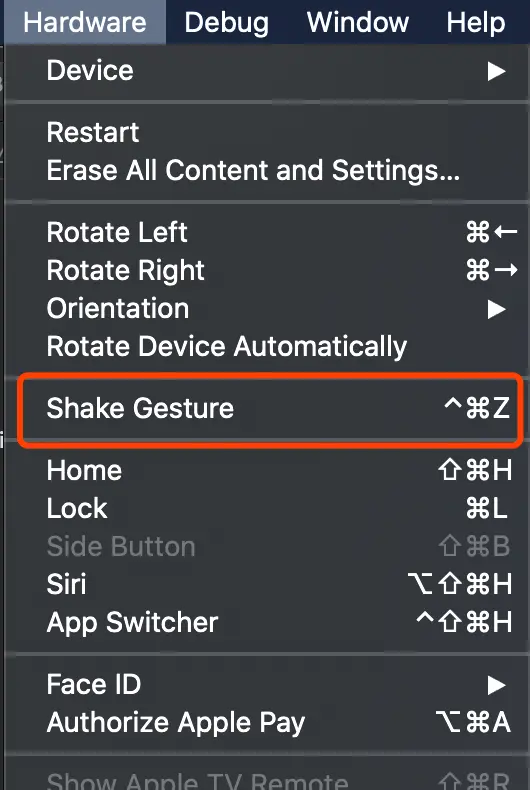Click the Orientation submenu arrow

tap(496, 309)
